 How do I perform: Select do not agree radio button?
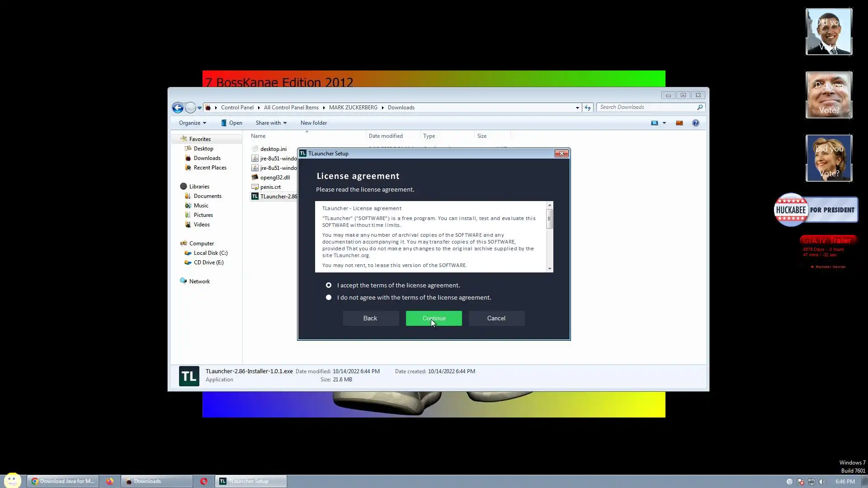tap(329, 297)
